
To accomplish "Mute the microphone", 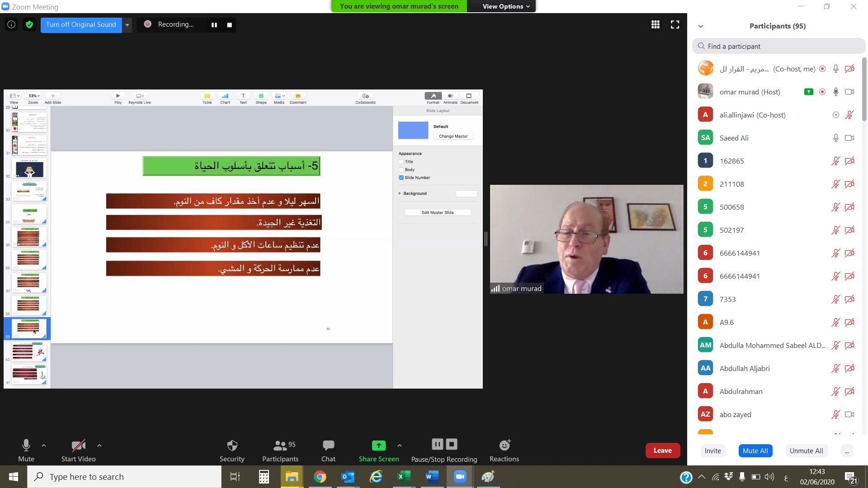I will pos(26,450).
